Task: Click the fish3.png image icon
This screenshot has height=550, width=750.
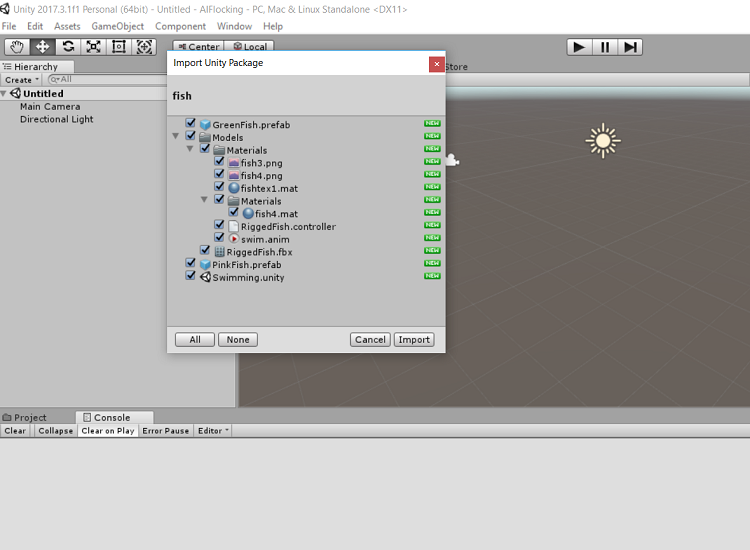Action: click(233, 163)
